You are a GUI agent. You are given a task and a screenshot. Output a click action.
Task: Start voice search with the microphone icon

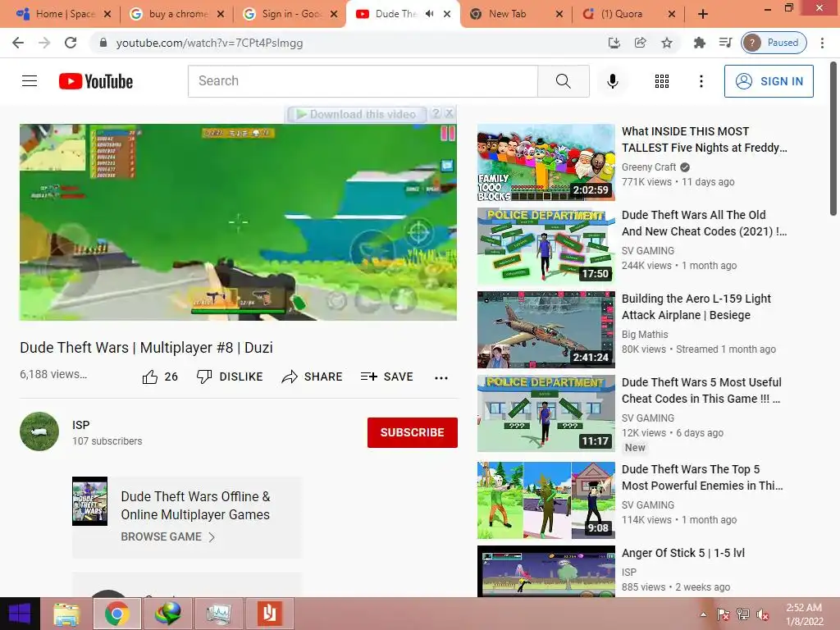(x=612, y=81)
